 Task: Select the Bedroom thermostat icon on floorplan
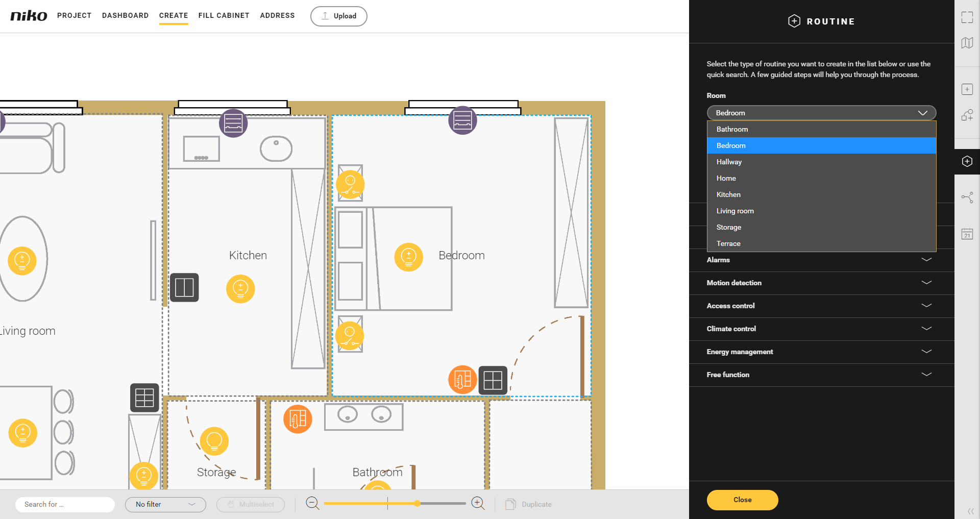coord(462,380)
